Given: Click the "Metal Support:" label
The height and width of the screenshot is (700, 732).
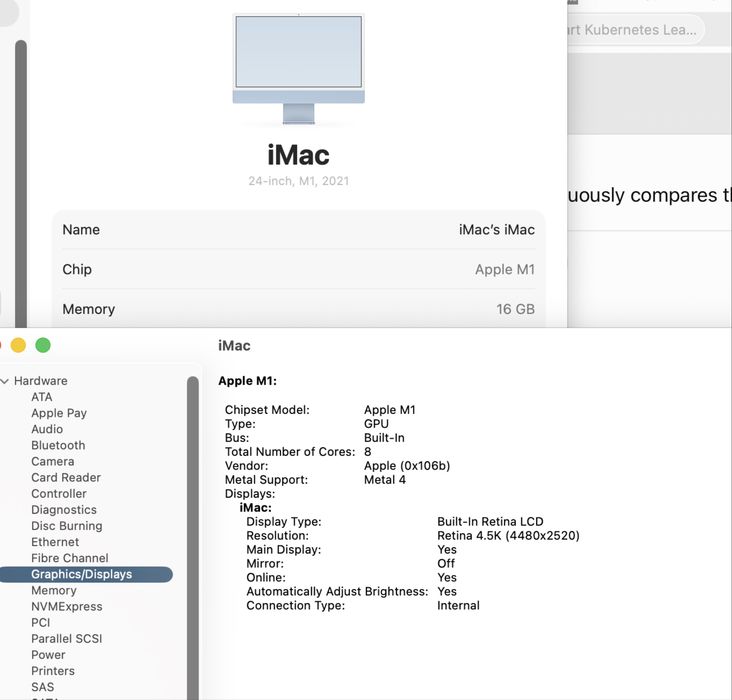Looking at the screenshot, I should click(x=266, y=480).
